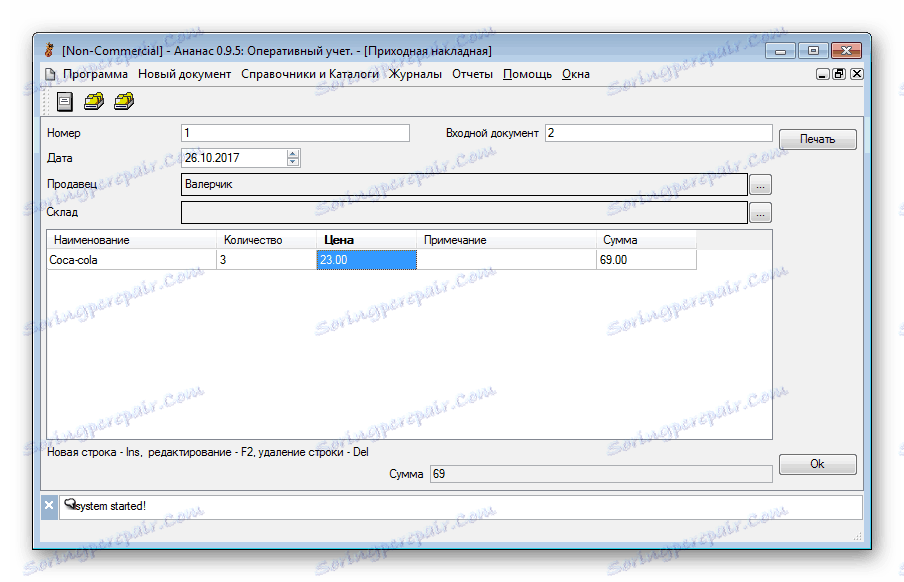The width and height of the screenshot is (904, 582).
Task: Restore the inner document window
Action: [x=839, y=74]
